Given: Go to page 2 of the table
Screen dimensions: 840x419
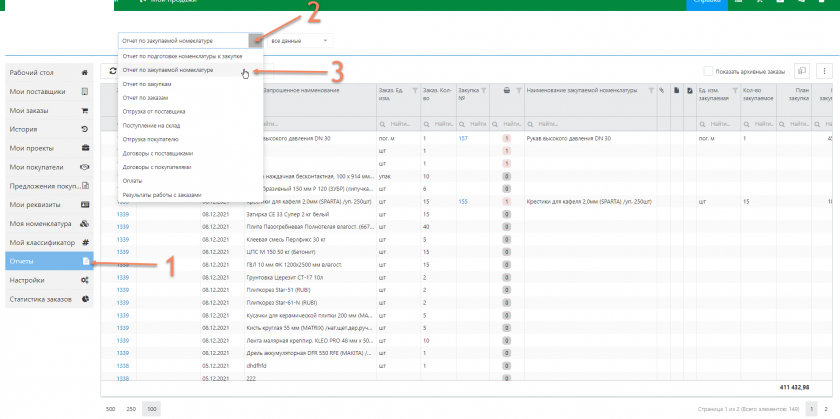Looking at the screenshot, I should 824,410.
